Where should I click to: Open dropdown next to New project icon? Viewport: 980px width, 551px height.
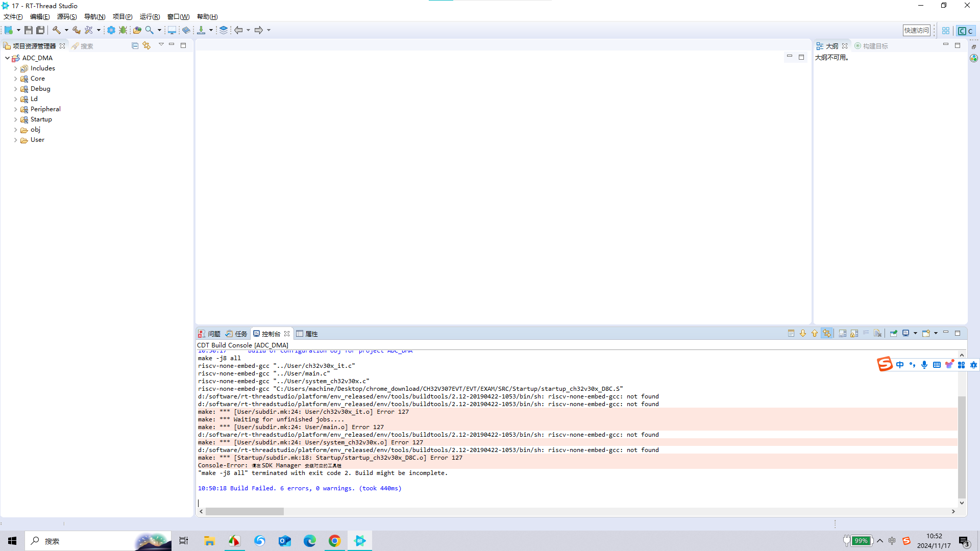pos(18,30)
